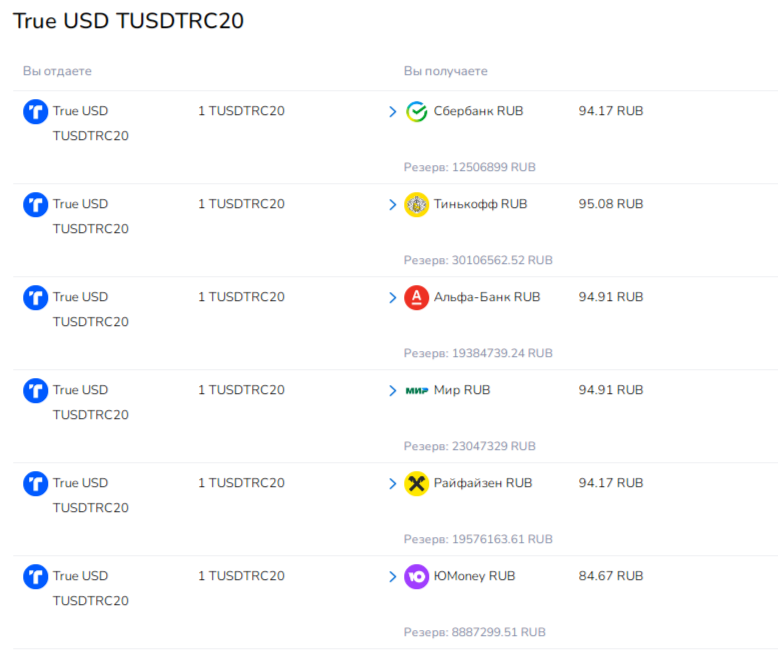Click True USD TUSDTRC20 label in Тинькофф row
Image resolution: width=778 pixels, height=651 pixels.
tap(91, 216)
